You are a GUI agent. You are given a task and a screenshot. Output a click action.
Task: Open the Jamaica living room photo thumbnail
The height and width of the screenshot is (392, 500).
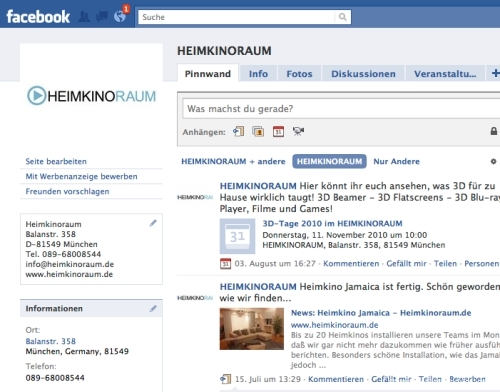pyautogui.click(x=252, y=329)
